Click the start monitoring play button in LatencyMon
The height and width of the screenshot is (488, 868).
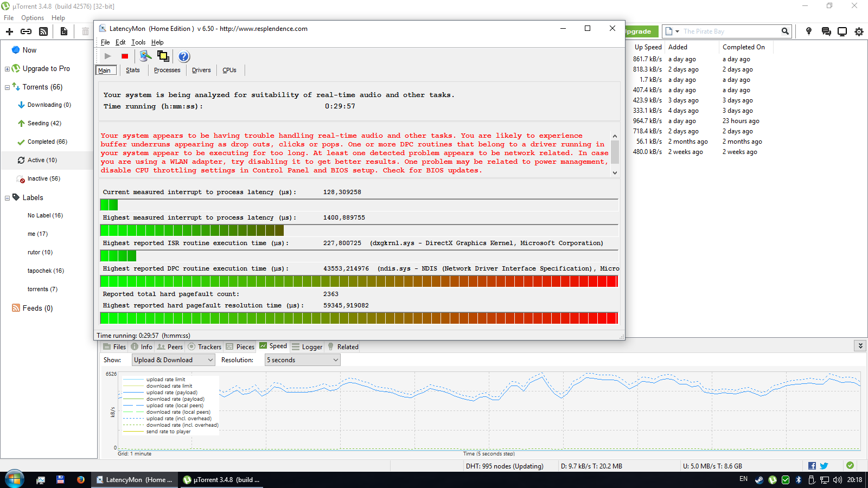coord(107,56)
